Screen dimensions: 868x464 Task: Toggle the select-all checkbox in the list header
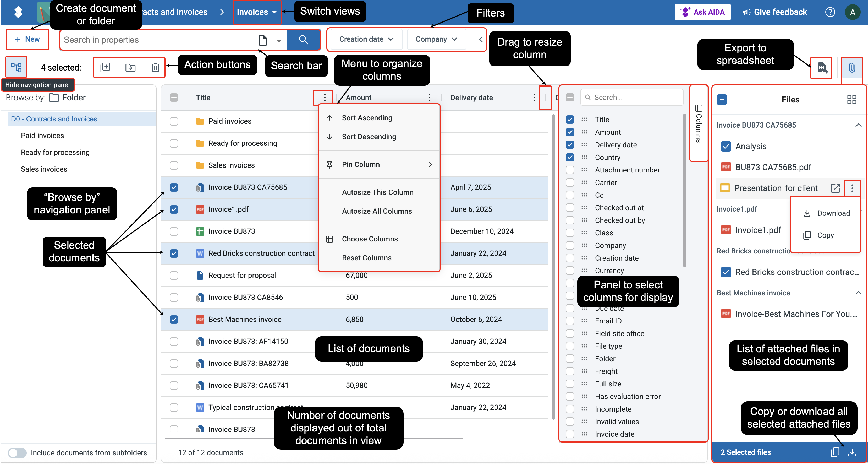point(174,98)
